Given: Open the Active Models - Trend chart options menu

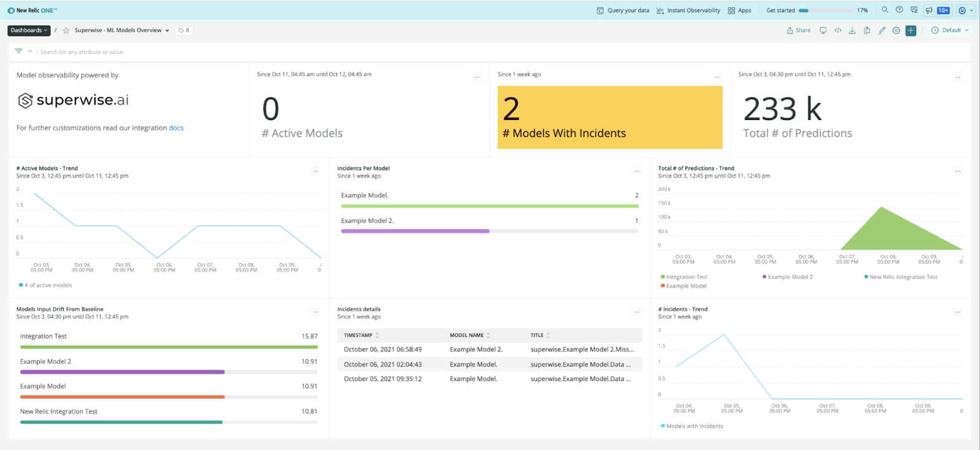Looking at the screenshot, I should 316,171.
